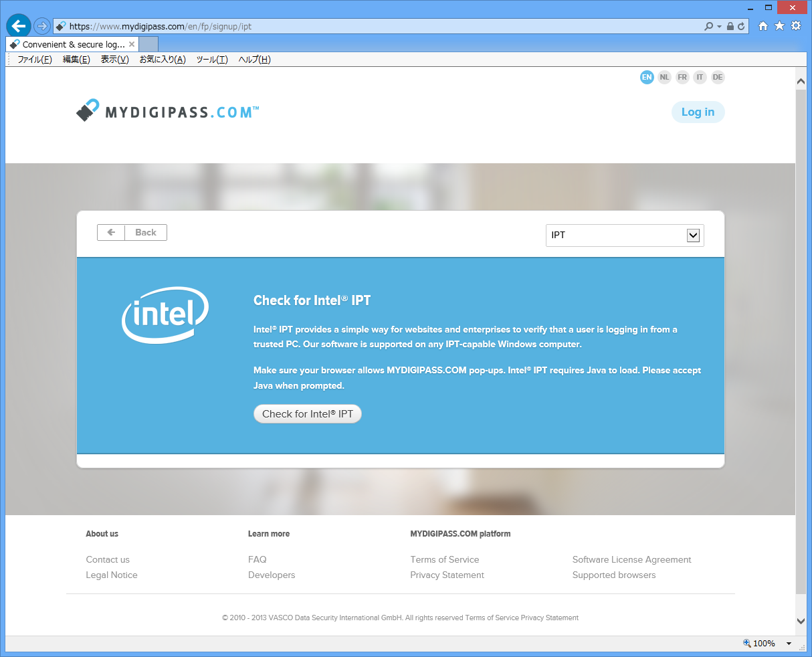812x657 pixels.
Task: Click the security lock icon in address bar
Action: pyautogui.click(x=730, y=26)
